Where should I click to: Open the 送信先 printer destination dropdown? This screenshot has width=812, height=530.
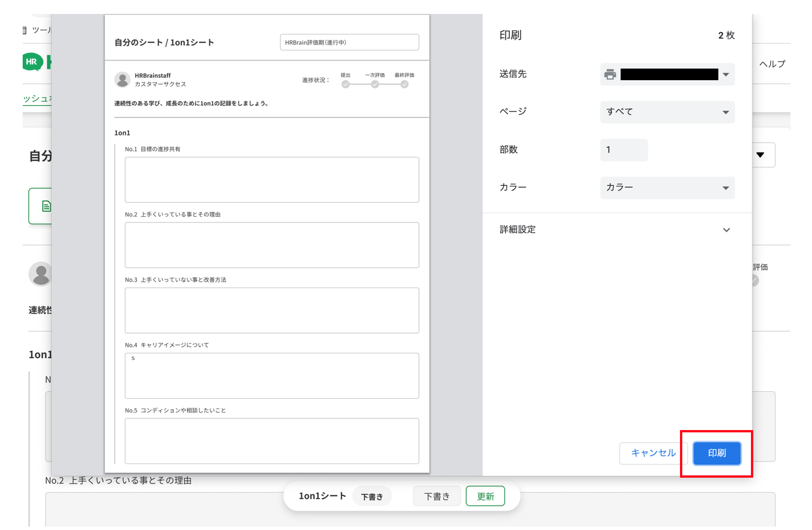(x=667, y=74)
